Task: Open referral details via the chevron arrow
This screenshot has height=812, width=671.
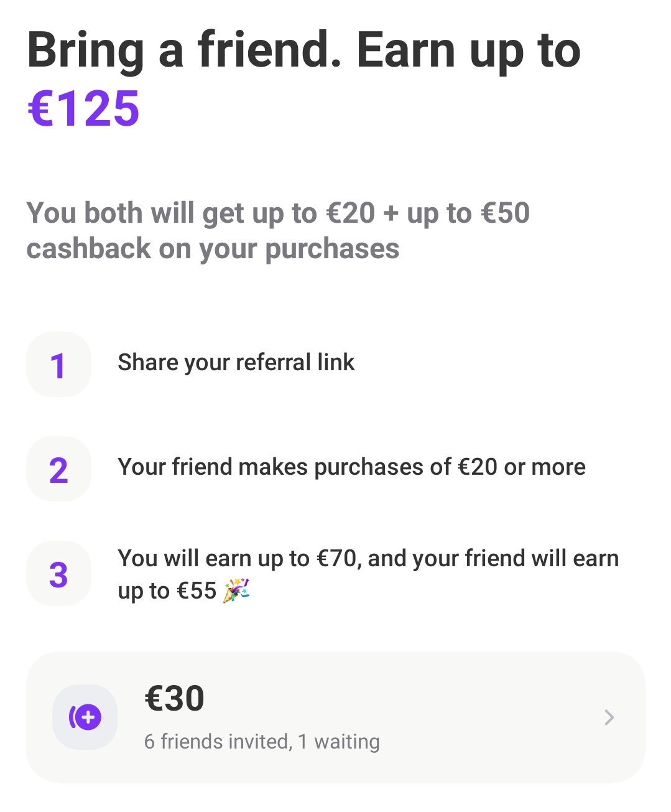Action: click(x=609, y=717)
